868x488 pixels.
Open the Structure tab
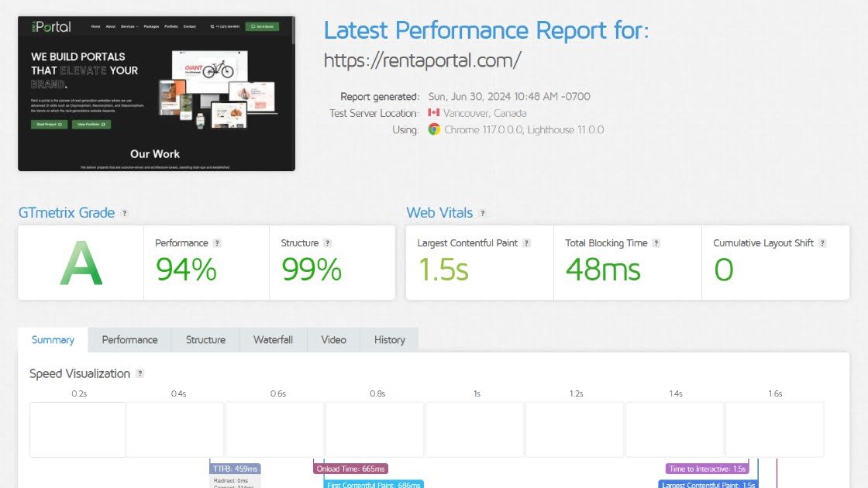point(205,340)
